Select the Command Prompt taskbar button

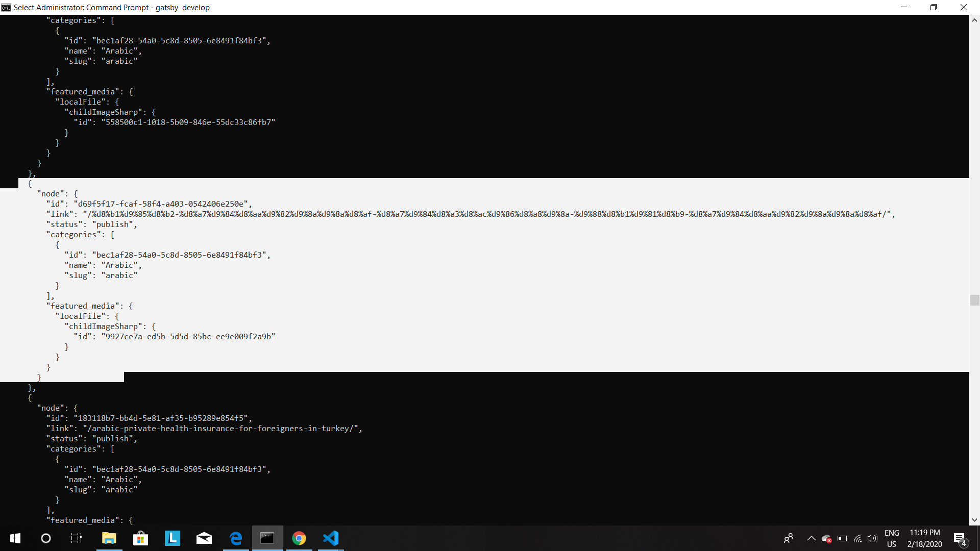pyautogui.click(x=267, y=538)
